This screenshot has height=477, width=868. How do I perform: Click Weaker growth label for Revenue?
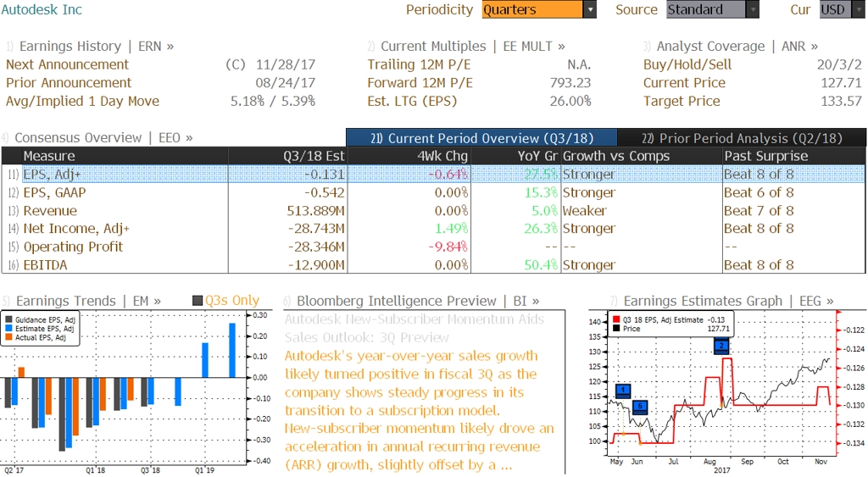tap(585, 211)
